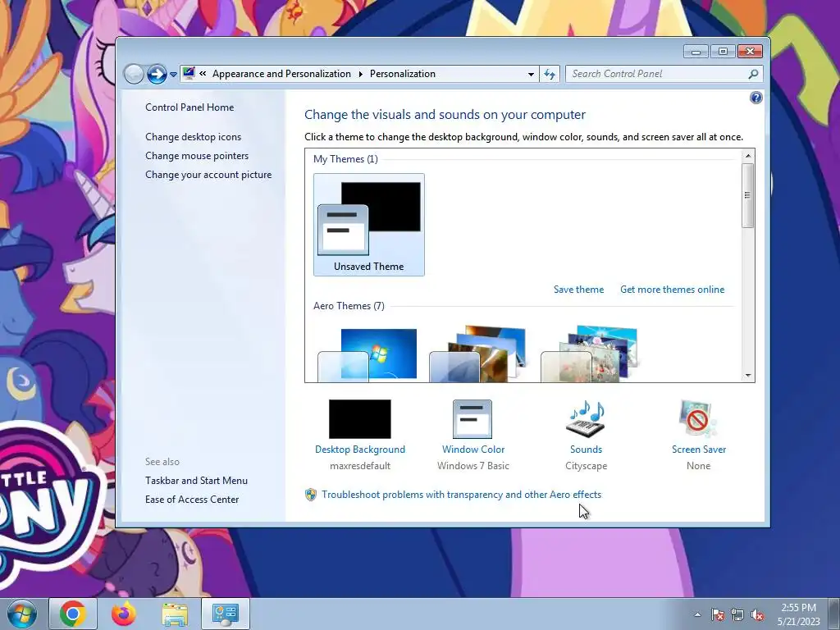Viewport: 840px width, 630px height.
Task: Select the Architecture Aero theme thumbnail
Action: tap(478, 354)
